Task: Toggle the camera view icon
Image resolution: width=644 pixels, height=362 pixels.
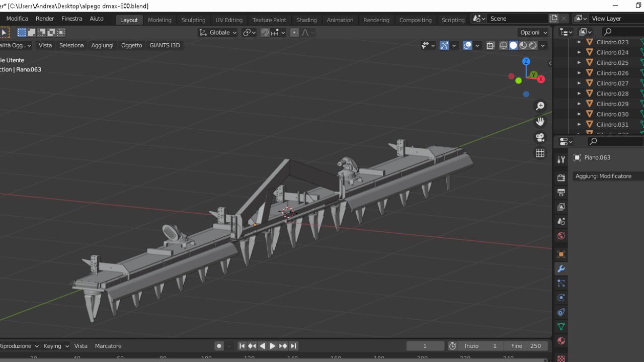Action: [x=540, y=137]
